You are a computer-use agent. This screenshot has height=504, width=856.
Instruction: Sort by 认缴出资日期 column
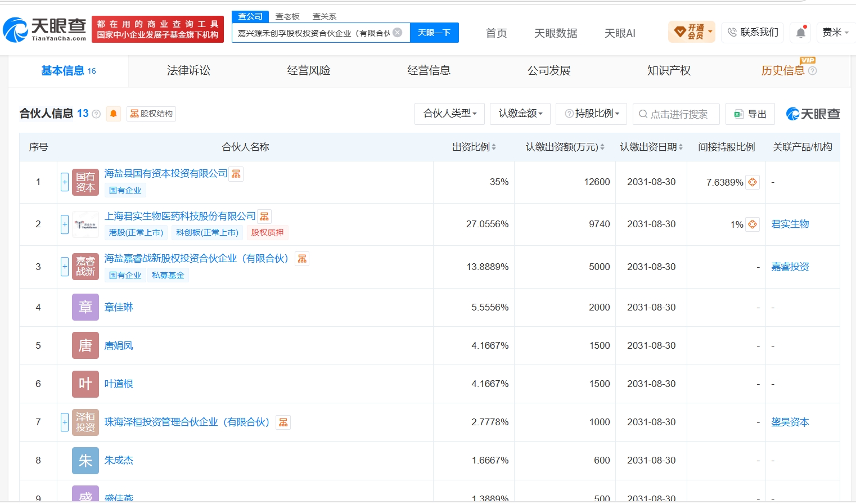point(681,147)
